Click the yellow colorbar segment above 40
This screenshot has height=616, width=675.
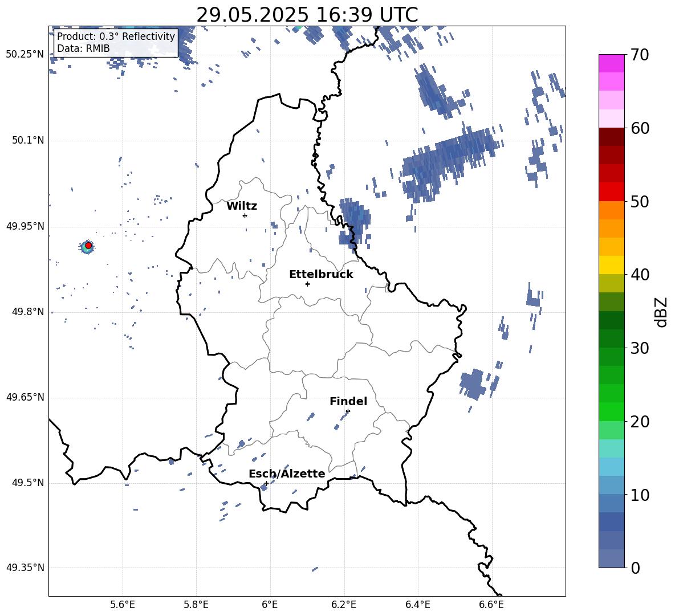coord(611,265)
